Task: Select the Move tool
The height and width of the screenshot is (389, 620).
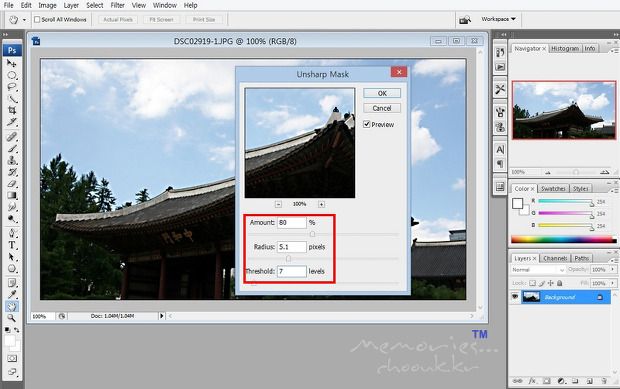Action: point(12,63)
